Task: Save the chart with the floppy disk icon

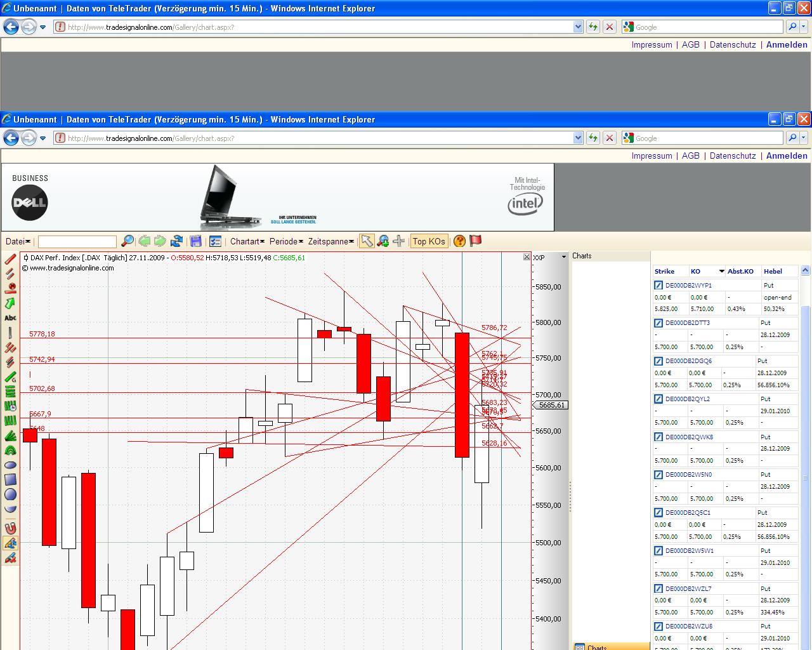Action: pos(195,241)
